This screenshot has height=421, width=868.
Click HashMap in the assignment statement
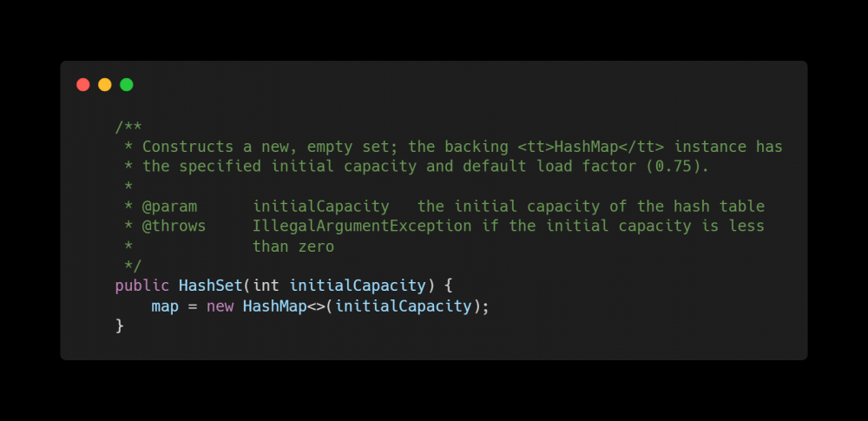(275, 306)
